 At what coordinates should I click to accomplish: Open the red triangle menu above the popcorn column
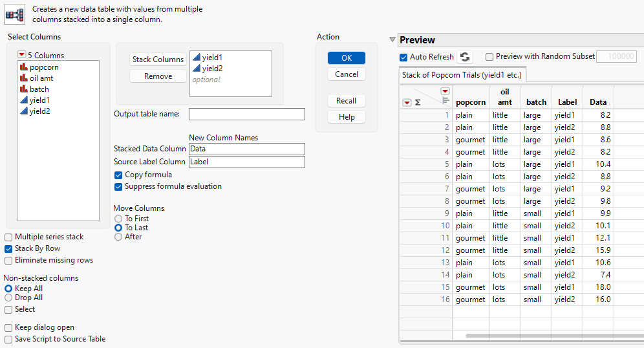(x=445, y=92)
